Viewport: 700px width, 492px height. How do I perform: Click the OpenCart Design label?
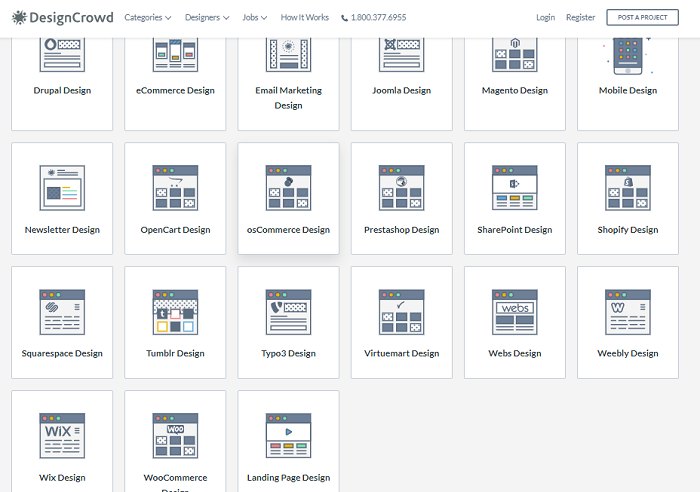coord(175,229)
